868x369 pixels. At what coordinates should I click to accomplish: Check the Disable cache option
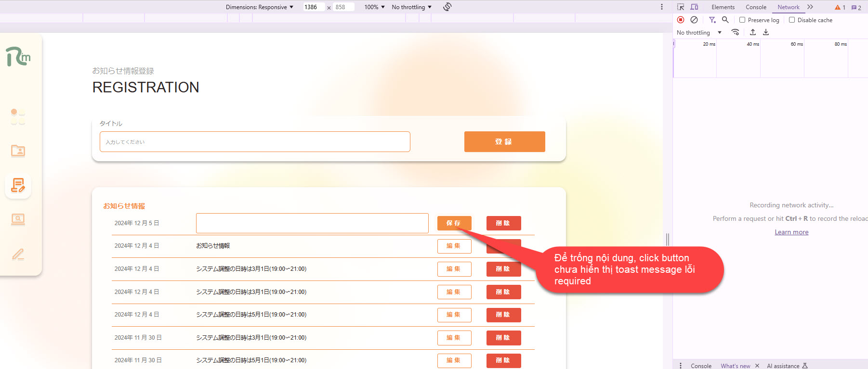click(x=792, y=20)
